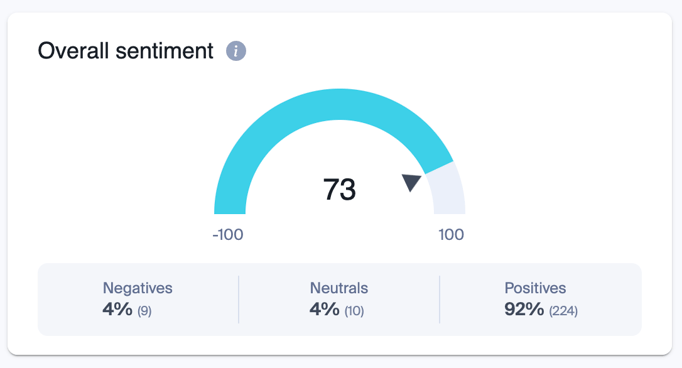682x368 pixels.
Task: Click the Negatives 4% value
Action: coord(117,309)
